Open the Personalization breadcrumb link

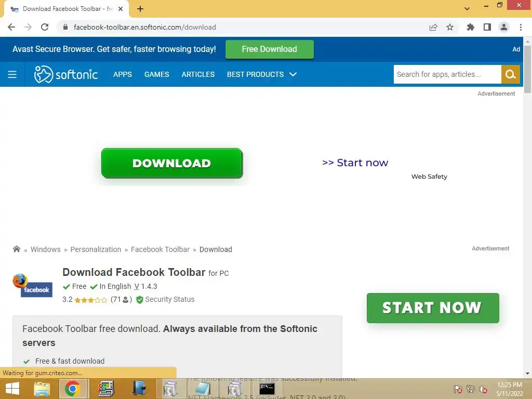(x=96, y=249)
